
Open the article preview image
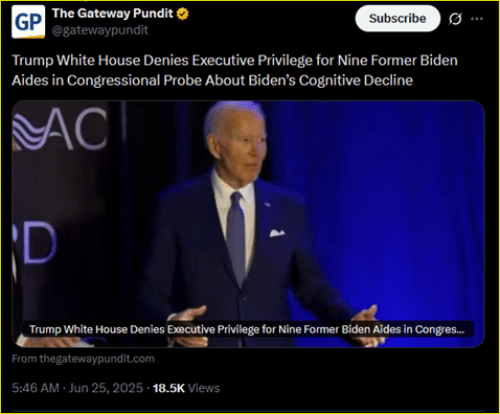pyautogui.click(x=248, y=224)
